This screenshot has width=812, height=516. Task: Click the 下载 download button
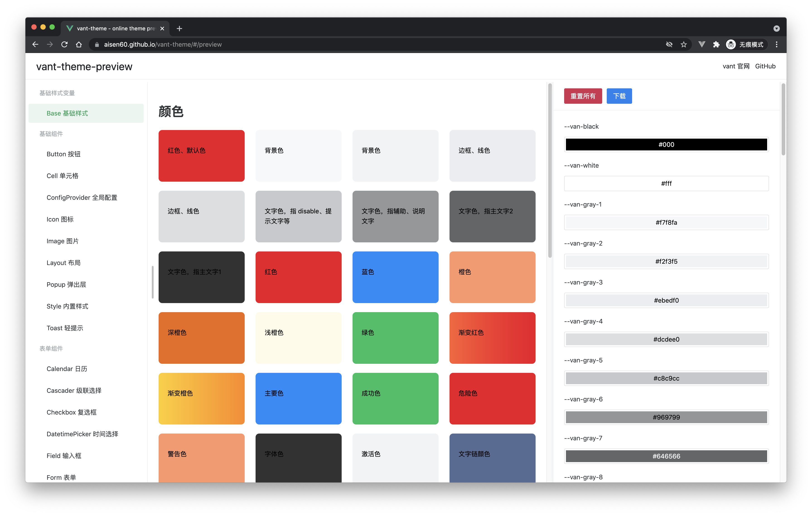coord(619,96)
